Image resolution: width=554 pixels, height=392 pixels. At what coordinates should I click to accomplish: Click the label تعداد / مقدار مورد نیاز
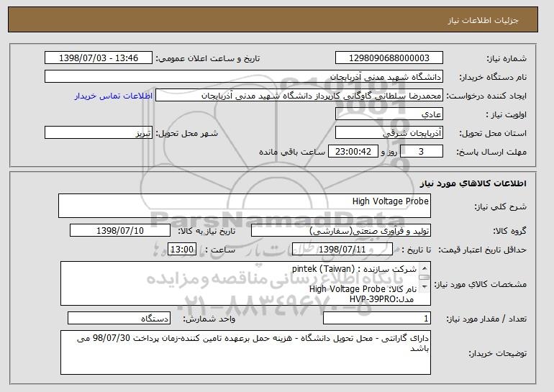tap(486, 319)
